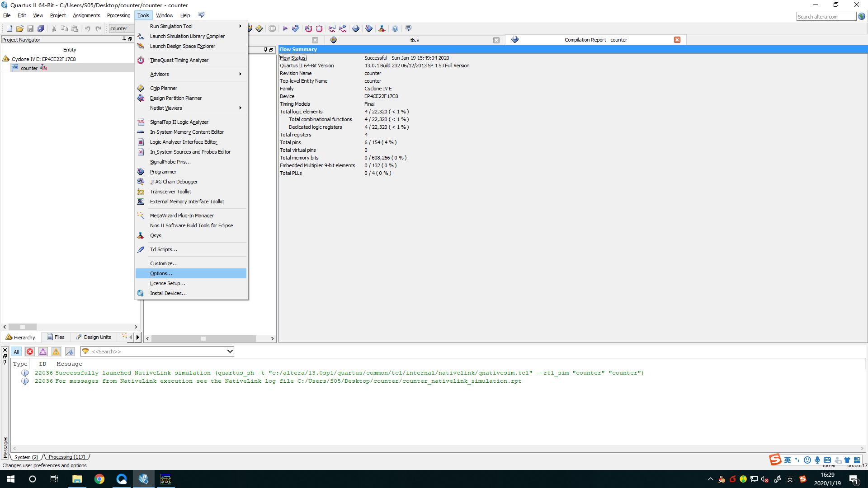Open the message search filter dropdown
Viewport: 868px width, 488px height.
point(230,352)
